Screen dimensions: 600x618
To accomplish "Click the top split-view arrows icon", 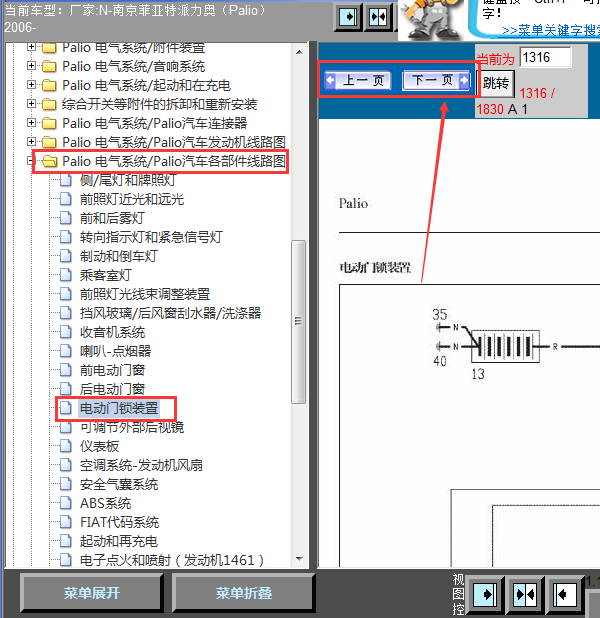I will (x=378, y=17).
